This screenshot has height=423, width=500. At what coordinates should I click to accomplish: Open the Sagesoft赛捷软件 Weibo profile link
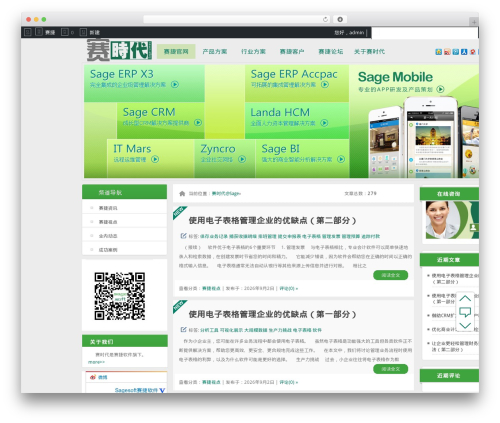tap(136, 390)
